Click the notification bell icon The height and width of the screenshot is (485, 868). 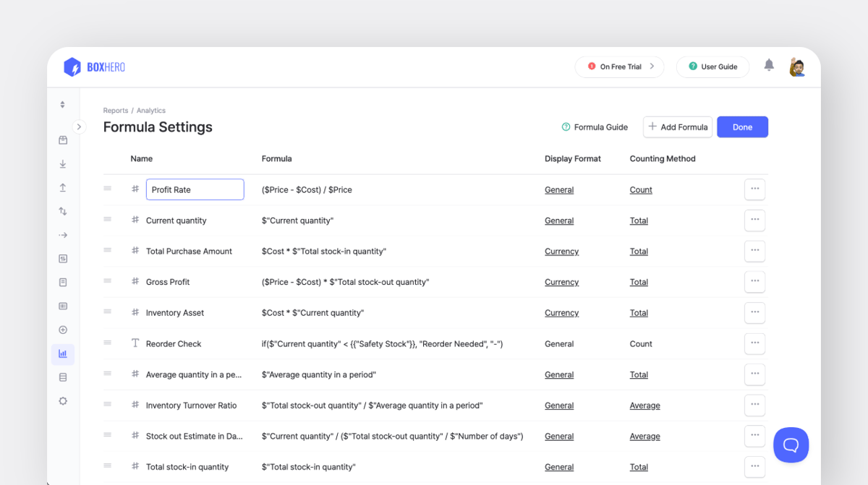tap(769, 66)
